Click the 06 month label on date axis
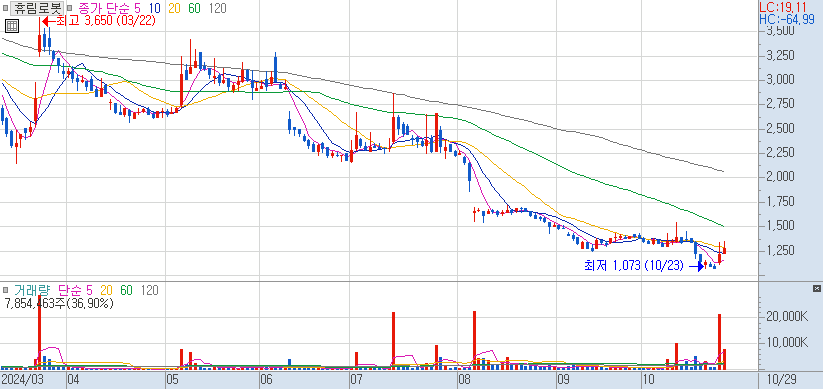Image resolution: width=823 pixels, height=389 pixels. click(x=267, y=379)
